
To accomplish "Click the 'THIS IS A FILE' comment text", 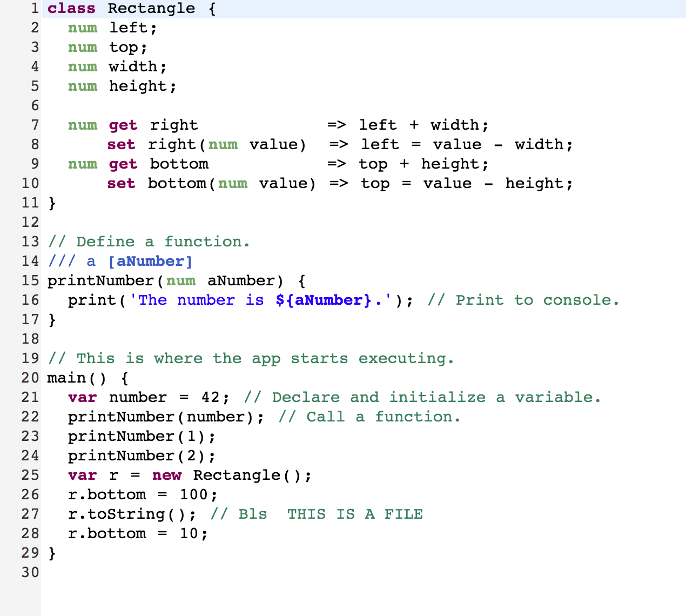I will [x=355, y=514].
